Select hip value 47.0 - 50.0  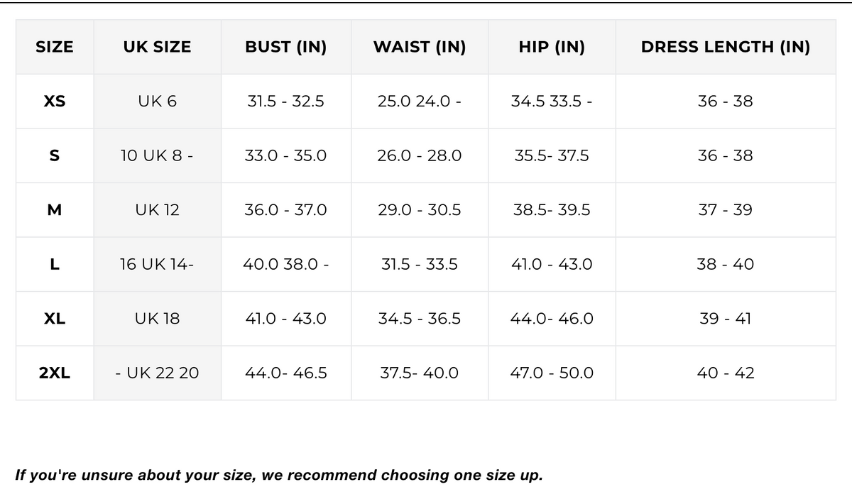click(x=552, y=373)
